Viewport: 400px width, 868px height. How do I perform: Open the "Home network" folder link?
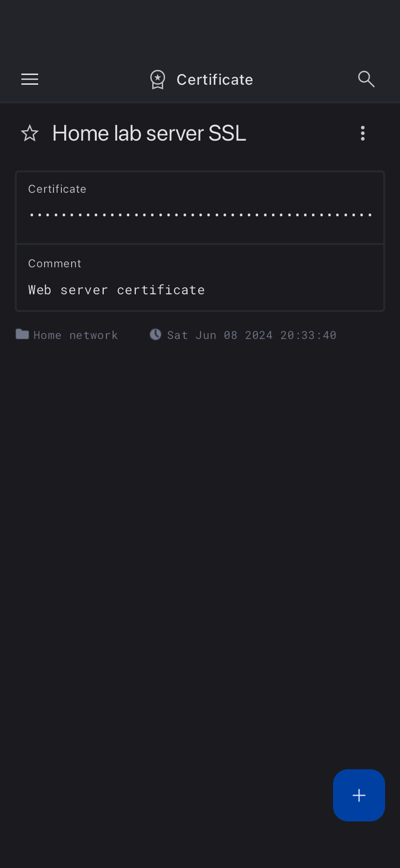(x=75, y=335)
